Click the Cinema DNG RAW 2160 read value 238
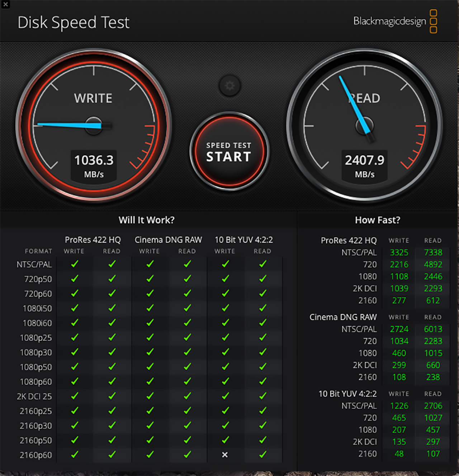The width and height of the screenshot is (459, 476). [433, 377]
